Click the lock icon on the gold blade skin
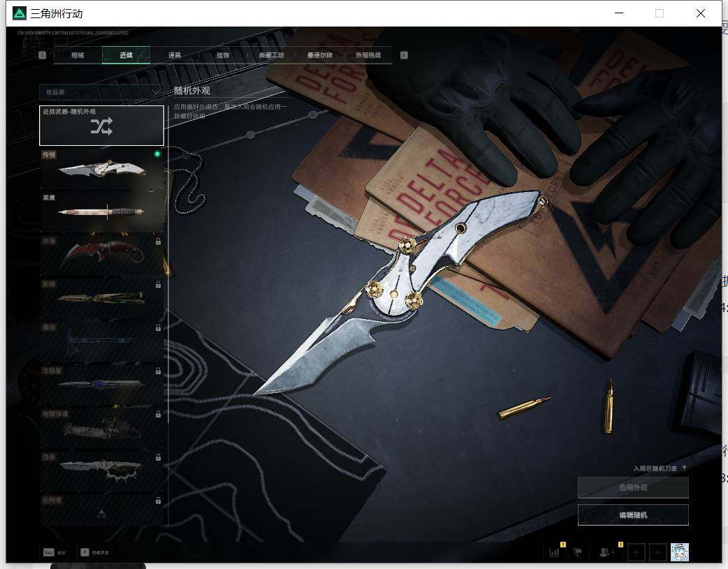Viewport: 728px width, 569px height. (x=159, y=285)
